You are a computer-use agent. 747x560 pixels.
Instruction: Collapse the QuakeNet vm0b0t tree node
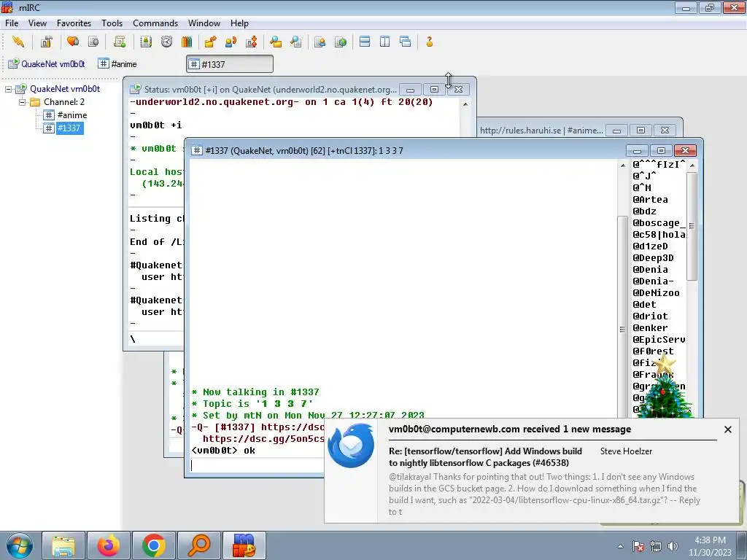click(x=9, y=89)
